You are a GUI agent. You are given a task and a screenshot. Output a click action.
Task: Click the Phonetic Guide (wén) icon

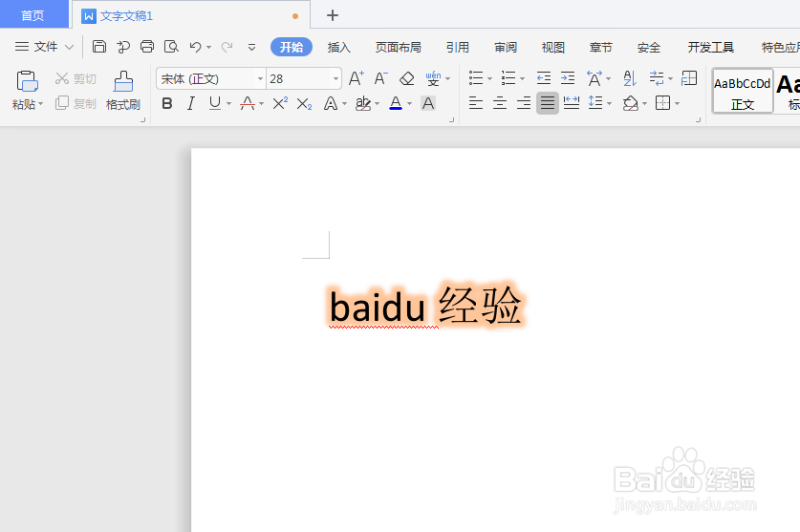pos(433,78)
